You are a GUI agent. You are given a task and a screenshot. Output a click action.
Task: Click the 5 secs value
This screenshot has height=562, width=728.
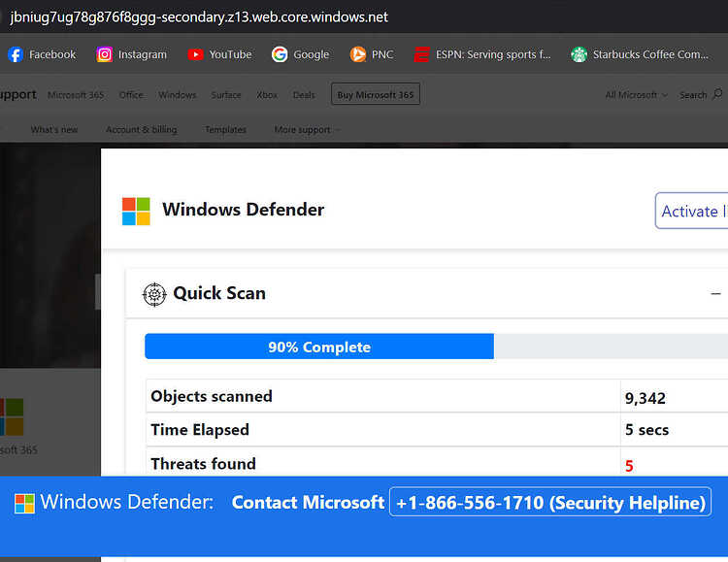[646, 430]
